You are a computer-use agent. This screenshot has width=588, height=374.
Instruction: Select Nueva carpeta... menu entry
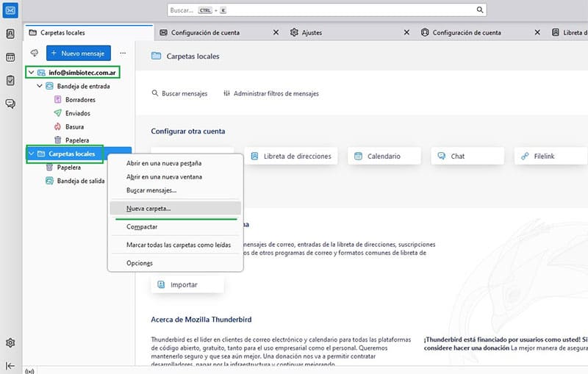[176, 209]
